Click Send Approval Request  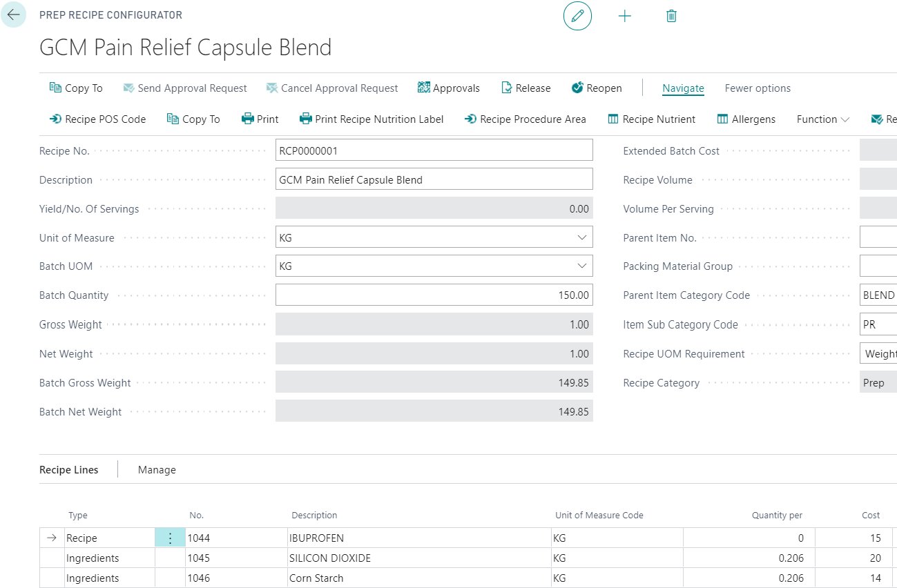point(184,88)
